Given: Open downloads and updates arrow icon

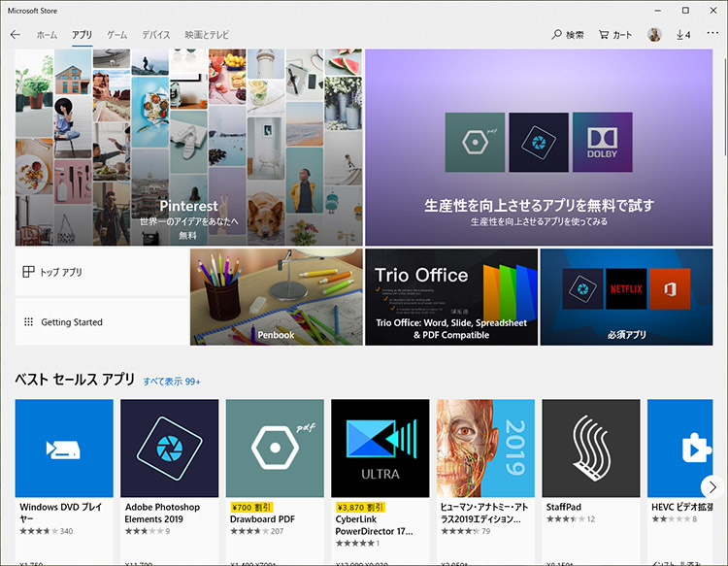Looking at the screenshot, I should [x=682, y=35].
